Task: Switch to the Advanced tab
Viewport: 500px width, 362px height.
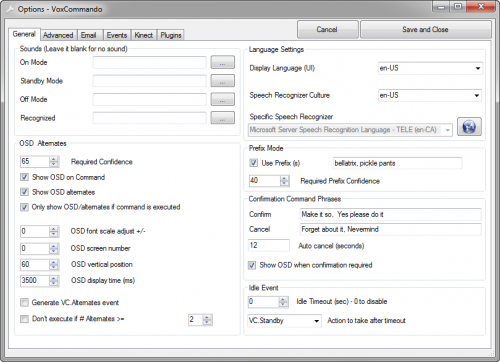Action: pos(58,35)
